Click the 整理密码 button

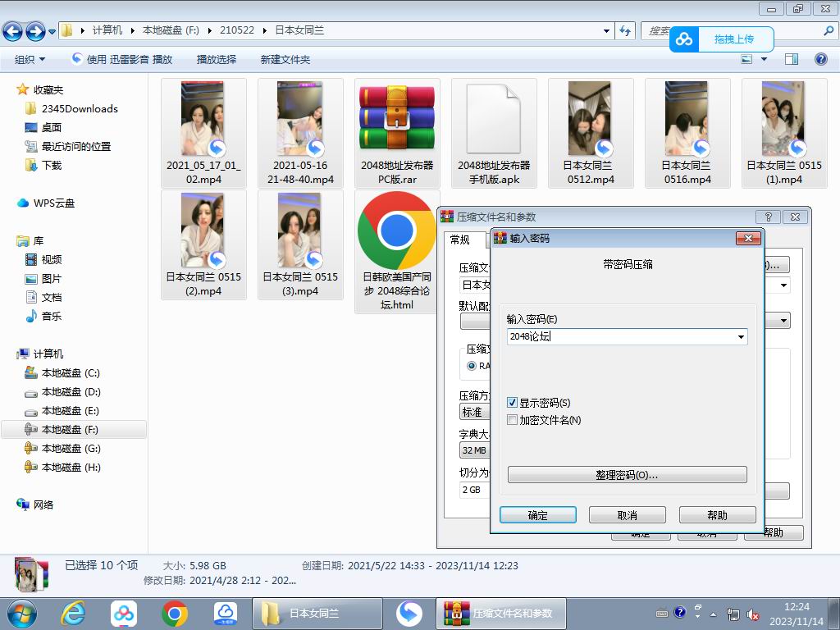627,475
